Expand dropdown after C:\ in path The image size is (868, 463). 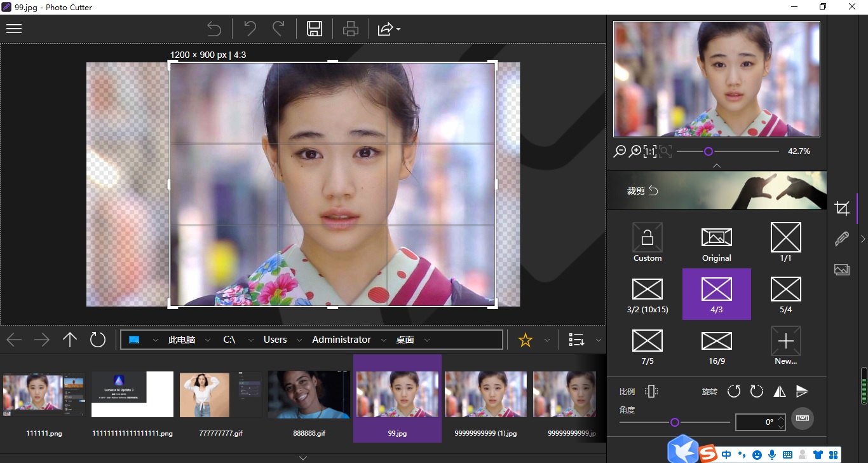pyautogui.click(x=251, y=340)
